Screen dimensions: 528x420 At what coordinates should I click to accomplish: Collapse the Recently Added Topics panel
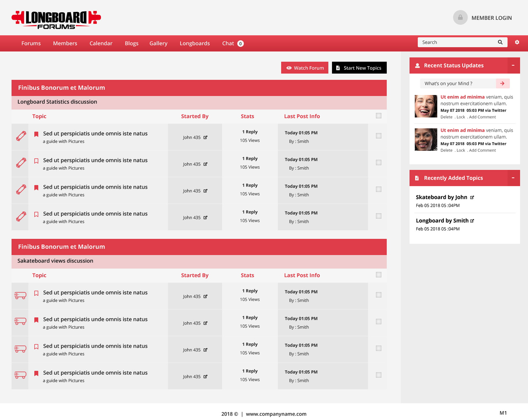point(513,178)
